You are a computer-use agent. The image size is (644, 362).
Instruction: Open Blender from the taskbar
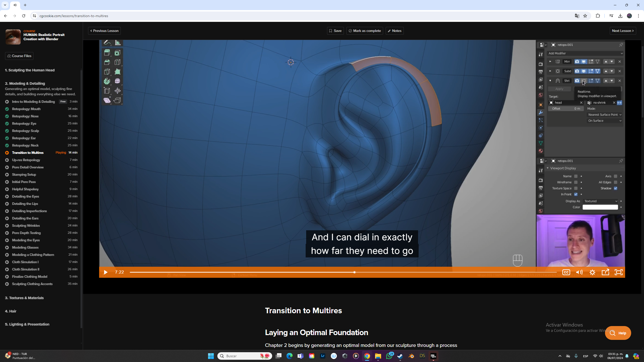(411, 356)
